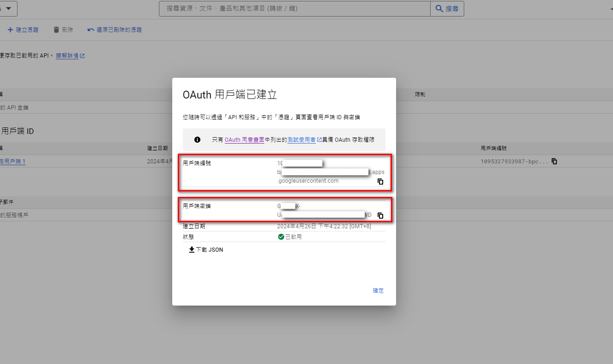
Task: Click the download icon beside 下載 JSON
Action: pos(191,249)
